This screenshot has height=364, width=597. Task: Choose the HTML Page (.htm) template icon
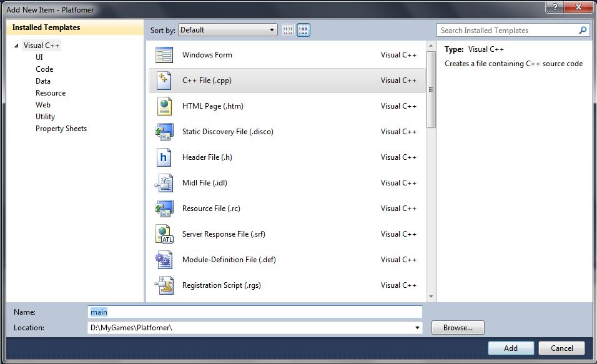[164, 106]
